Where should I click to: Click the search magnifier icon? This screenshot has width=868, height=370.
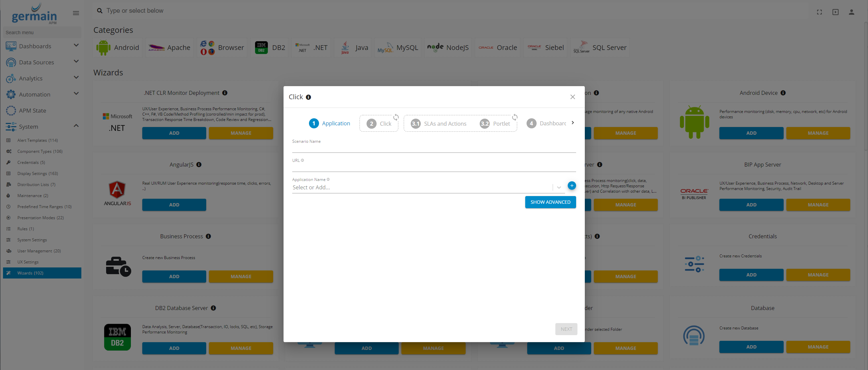pos(99,10)
